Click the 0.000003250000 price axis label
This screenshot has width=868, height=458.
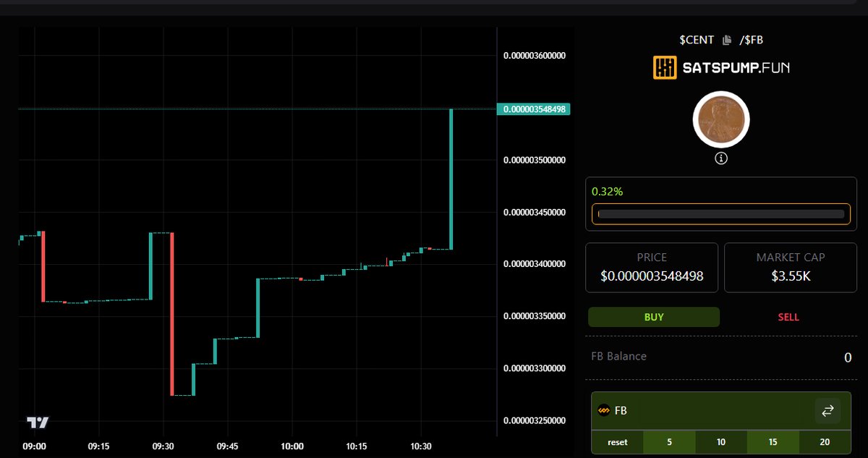(534, 420)
